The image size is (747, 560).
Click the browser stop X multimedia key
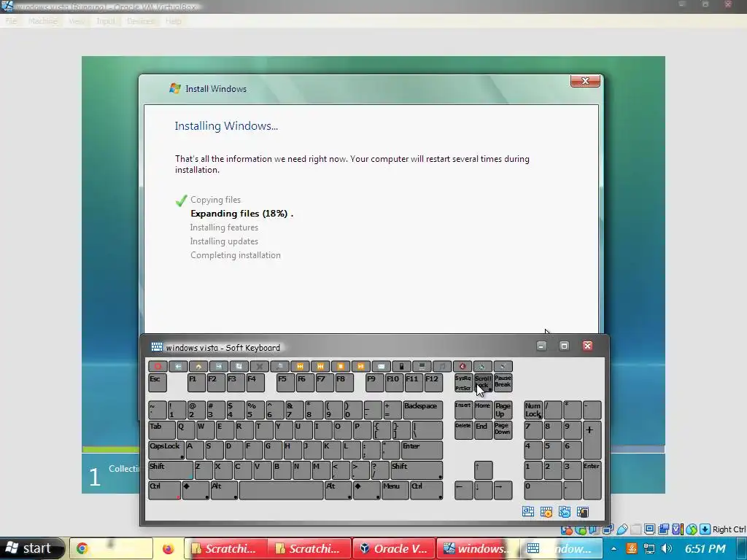259,366
